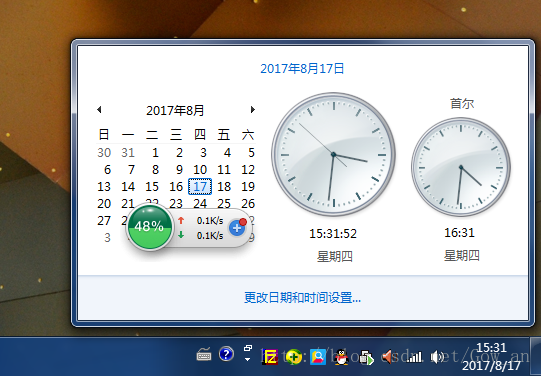541x376 pixels.
Task: Select date 19 in the calendar
Action: (x=248, y=187)
